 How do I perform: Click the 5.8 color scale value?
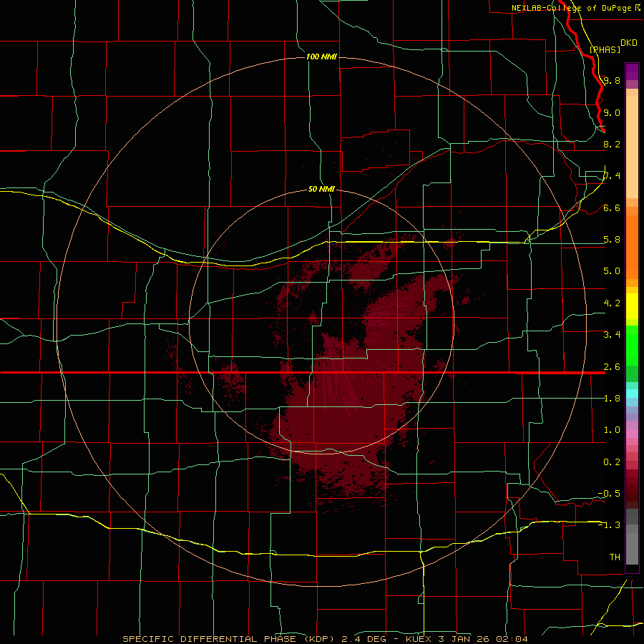pos(612,240)
